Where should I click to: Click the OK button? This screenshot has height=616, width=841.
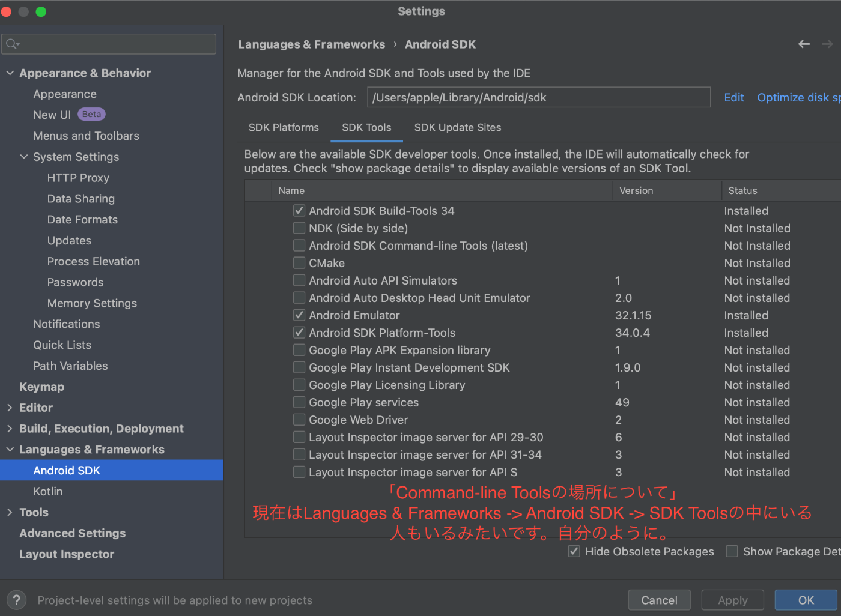(x=806, y=600)
